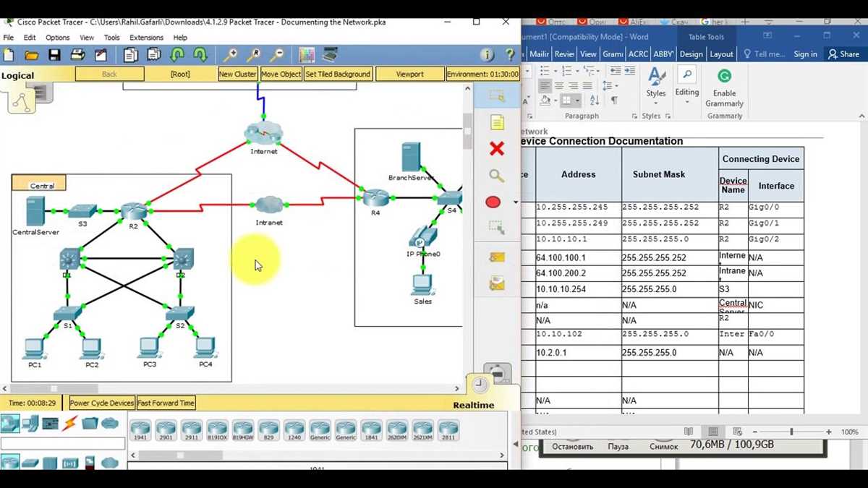Open Bullets dropdown arrow in Word
868x488 pixels.
click(x=556, y=71)
